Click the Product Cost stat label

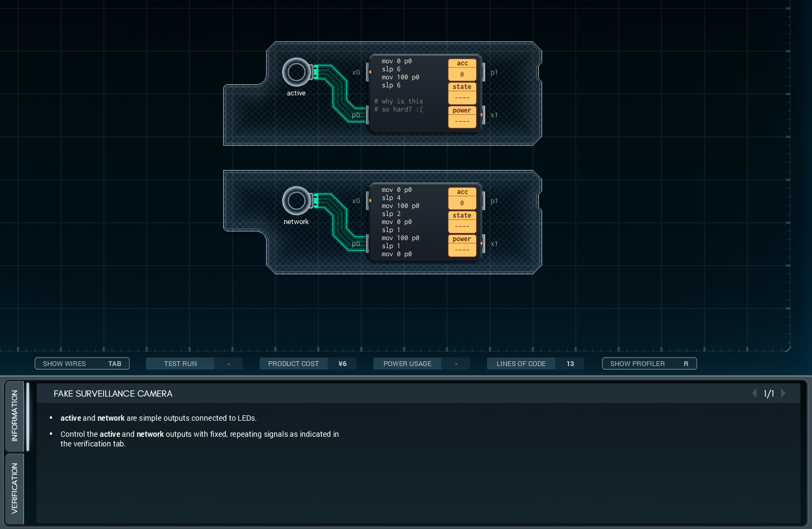[293, 364]
